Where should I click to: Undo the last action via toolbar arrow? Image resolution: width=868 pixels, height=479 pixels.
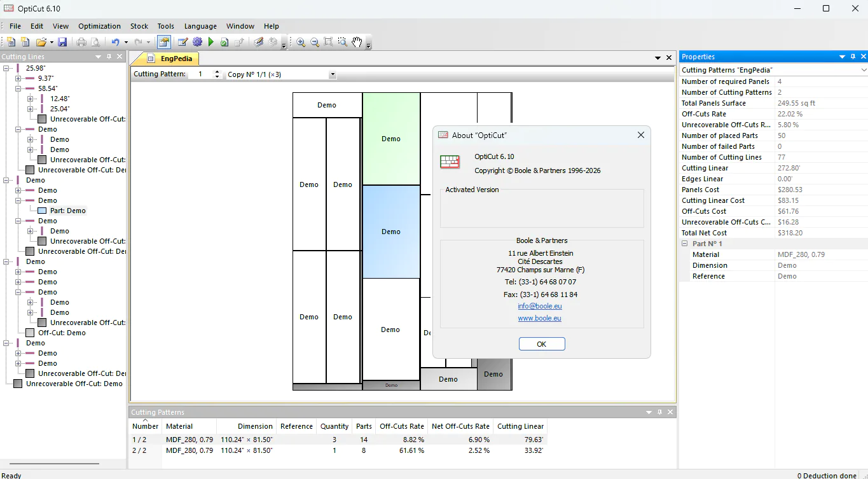(115, 42)
